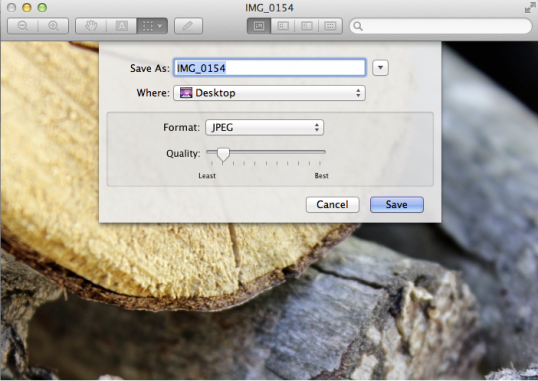Expand the save dialog with arrow button
Image resolution: width=538 pixels, height=381 pixels.
(380, 68)
